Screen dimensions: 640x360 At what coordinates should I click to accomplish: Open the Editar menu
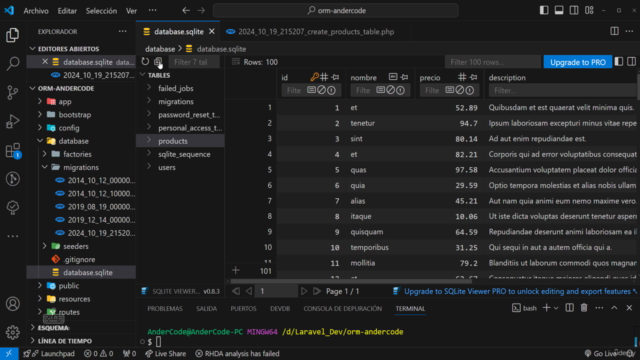click(x=67, y=11)
